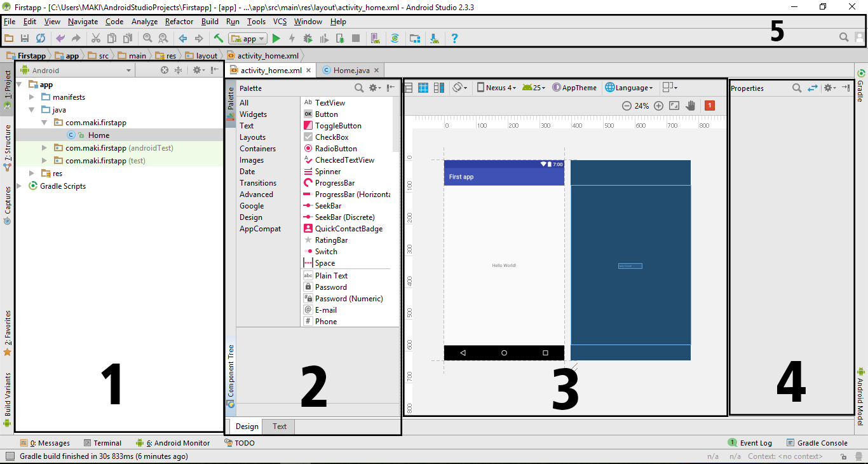Expand Gradle Scripts node
868x464 pixels.
(x=20, y=186)
